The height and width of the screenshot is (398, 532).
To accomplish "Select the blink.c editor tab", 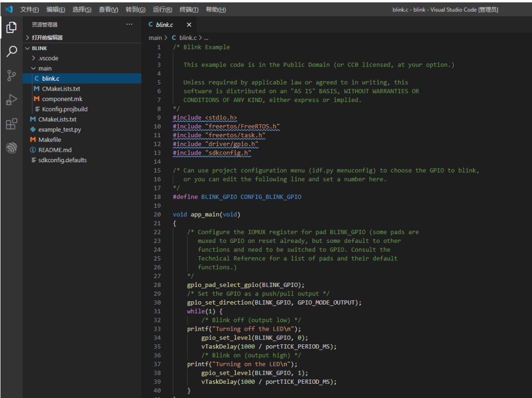I will click(x=169, y=24).
